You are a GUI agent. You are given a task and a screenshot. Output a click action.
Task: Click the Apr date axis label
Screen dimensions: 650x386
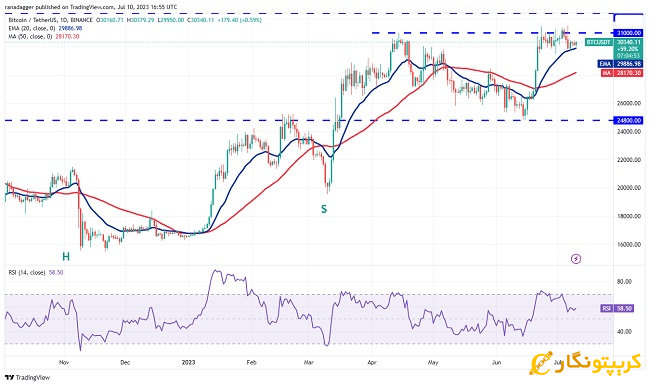(372, 362)
